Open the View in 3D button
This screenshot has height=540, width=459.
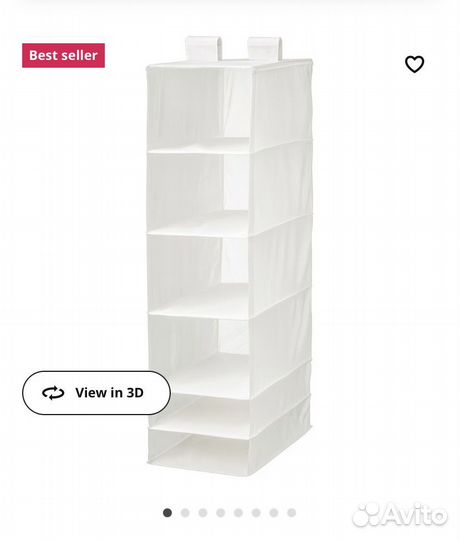tap(96, 393)
